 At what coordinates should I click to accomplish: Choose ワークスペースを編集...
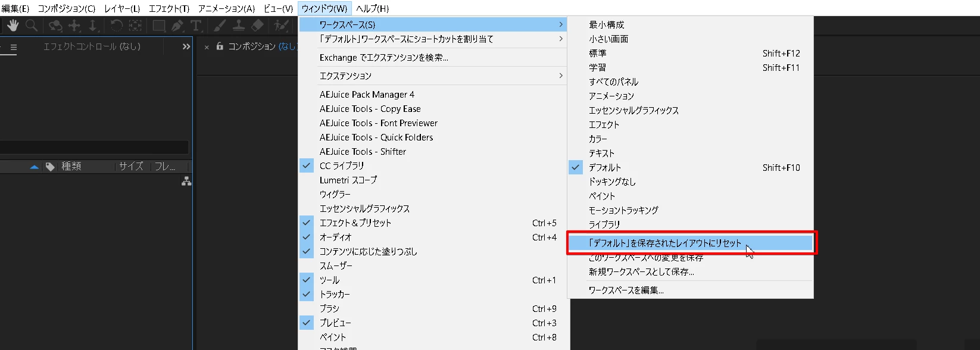click(x=691, y=290)
